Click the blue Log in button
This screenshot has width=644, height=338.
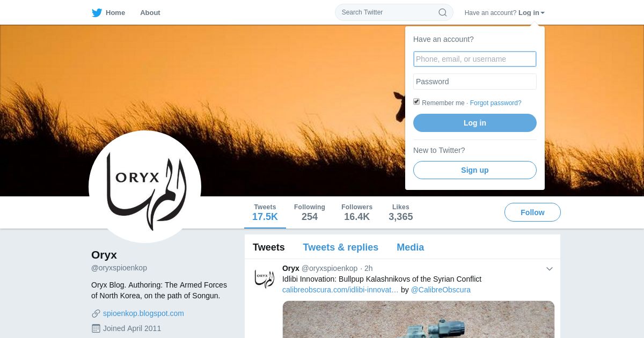pos(475,123)
